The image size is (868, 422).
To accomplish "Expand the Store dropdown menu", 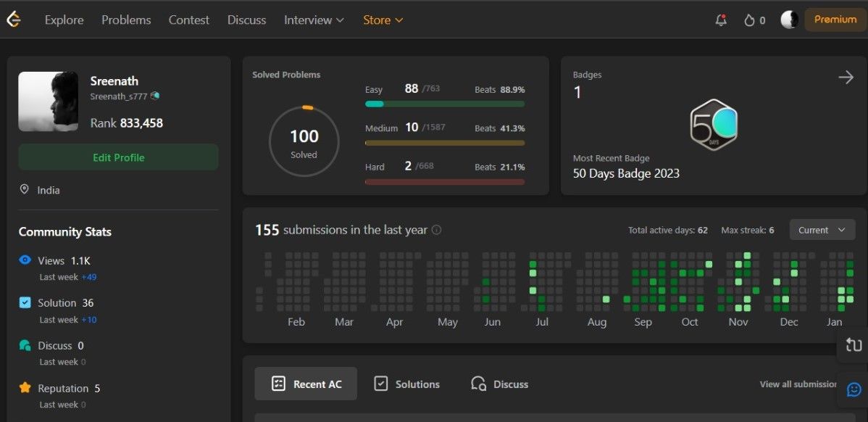I will click(383, 20).
